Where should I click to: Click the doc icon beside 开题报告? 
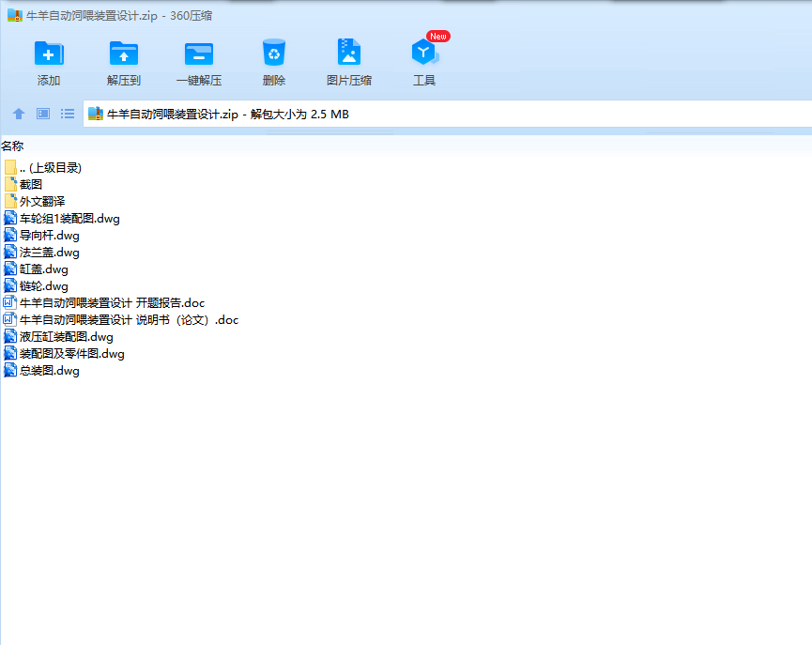[x=9, y=302]
